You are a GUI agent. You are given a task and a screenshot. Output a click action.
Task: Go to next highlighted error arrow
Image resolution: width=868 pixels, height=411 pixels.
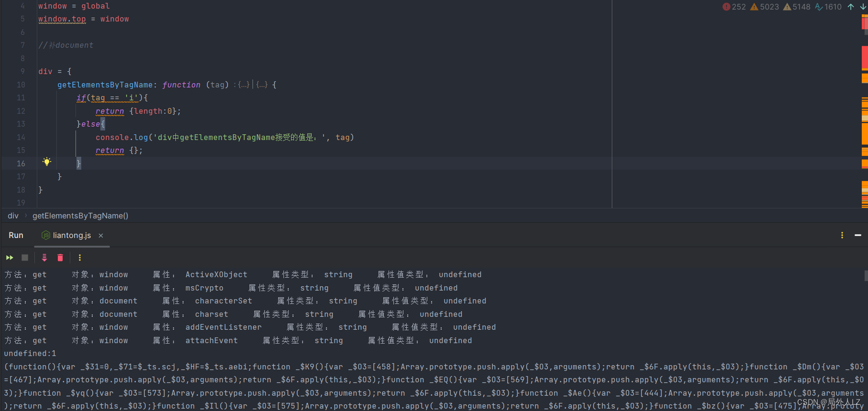pyautogui.click(x=863, y=7)
